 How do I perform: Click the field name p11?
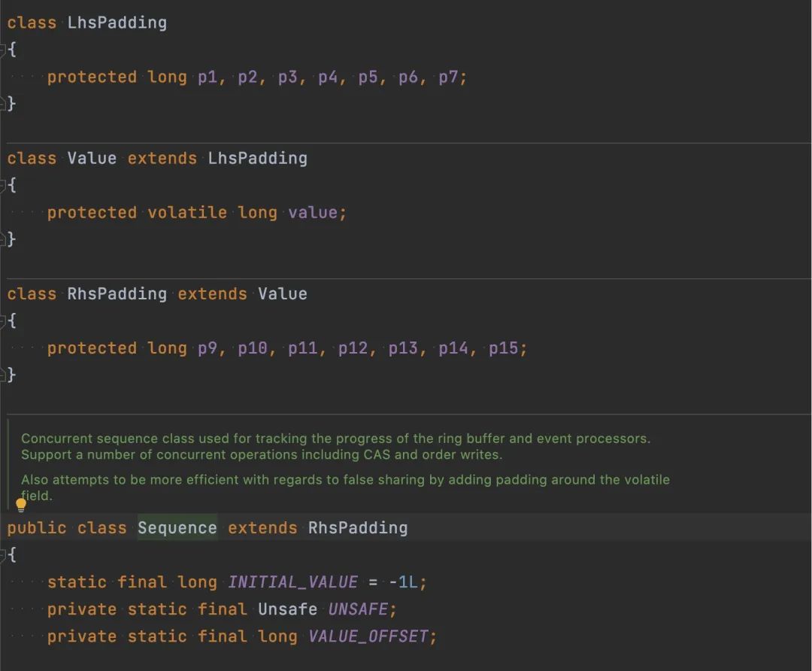(x=303, y=349)
